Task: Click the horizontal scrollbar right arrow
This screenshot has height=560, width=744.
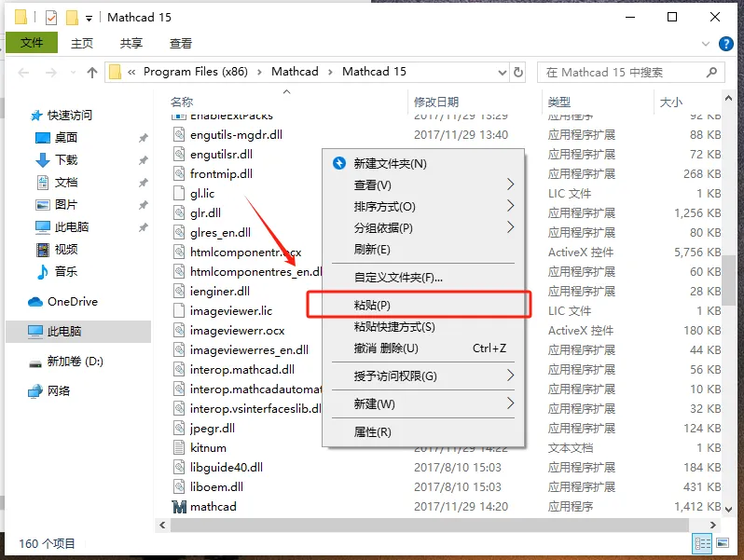Action: [x=712, y=525]
